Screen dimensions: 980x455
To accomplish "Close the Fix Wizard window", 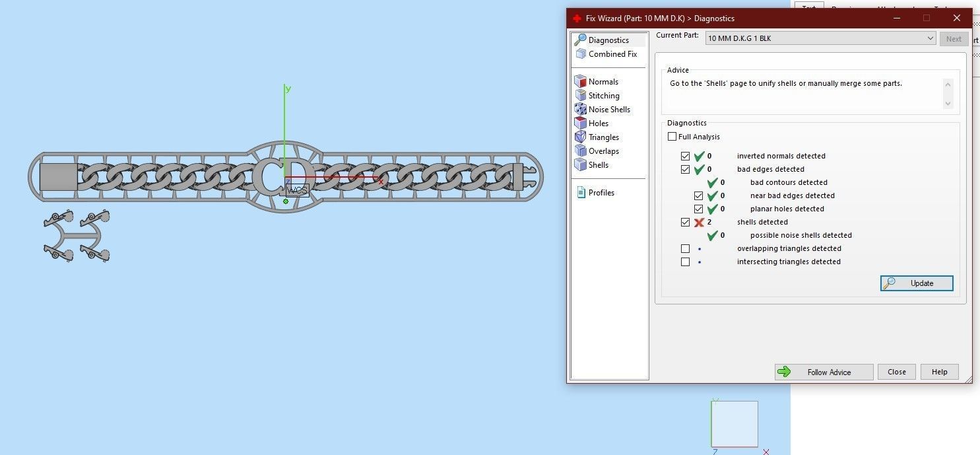I will pyautogui.click(x=956, y=18).
